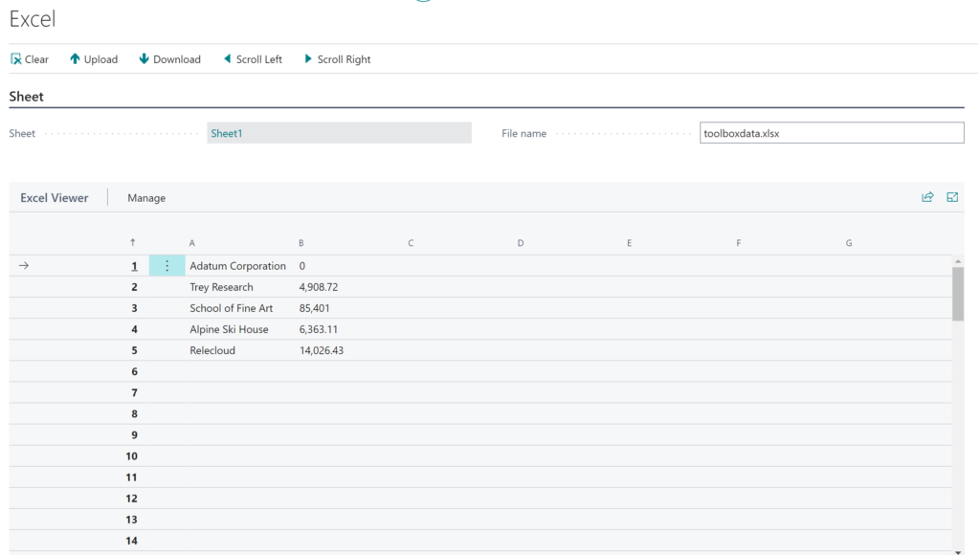Click the sort arrow column header

[x=132, y=242]
